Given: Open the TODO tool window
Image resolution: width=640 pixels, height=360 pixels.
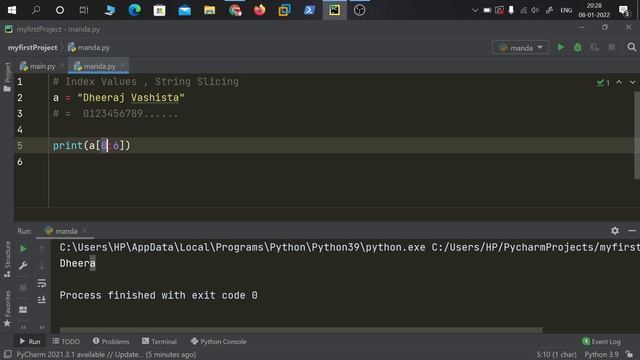Looking at the screenshot, I should (x=66, y=341).
